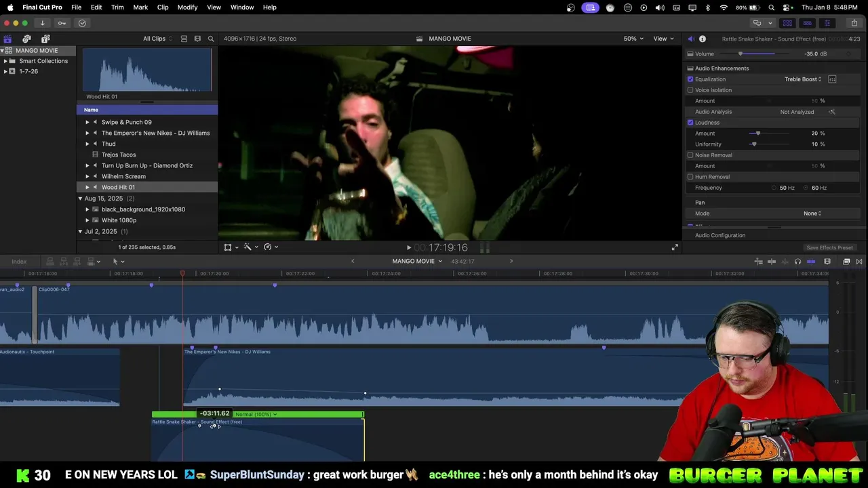Screen dimensions: 868x488
Task: Open the Keyword Editor key icon
Action: coord(62,23)
